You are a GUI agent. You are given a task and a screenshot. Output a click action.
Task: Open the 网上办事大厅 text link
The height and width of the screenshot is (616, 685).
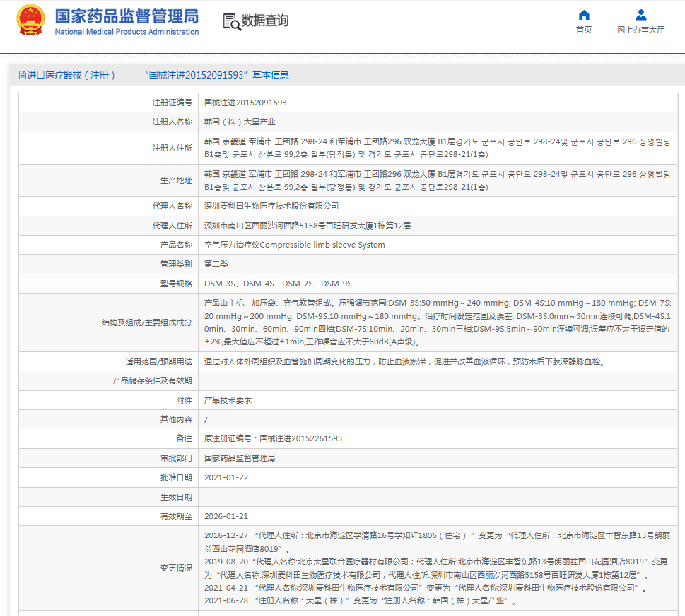point(640,30)
